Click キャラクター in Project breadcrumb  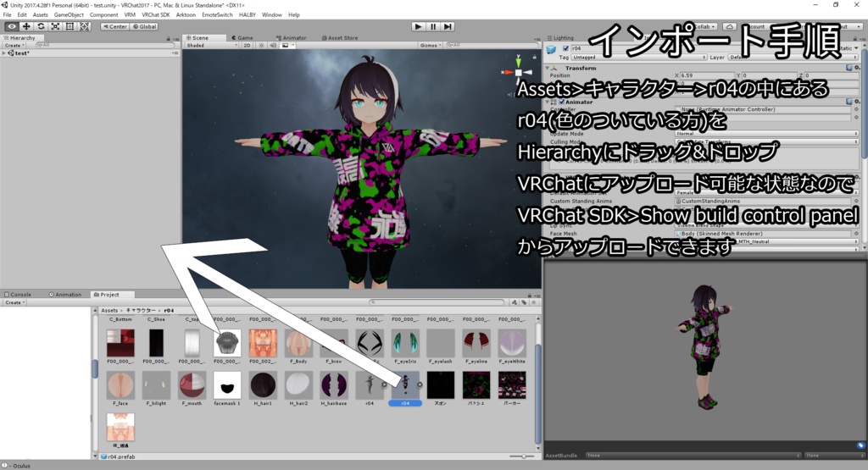coord(141,311)
